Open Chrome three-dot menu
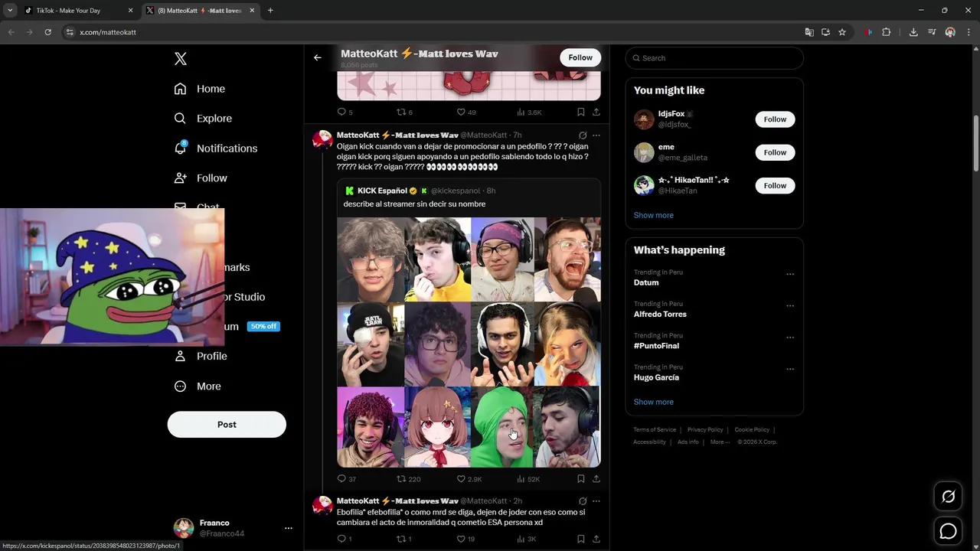The height and width of the screenshot is (551, 980). point(969,32)
